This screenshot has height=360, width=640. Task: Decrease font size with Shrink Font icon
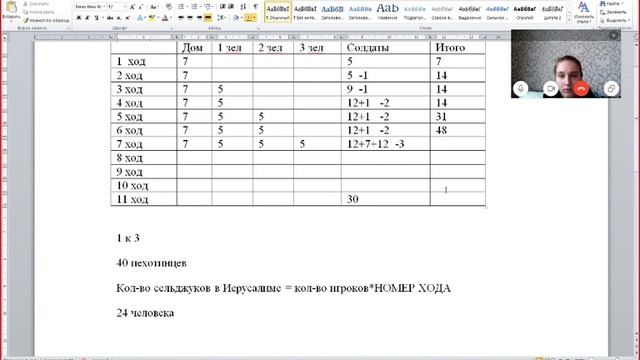point(141,7)
